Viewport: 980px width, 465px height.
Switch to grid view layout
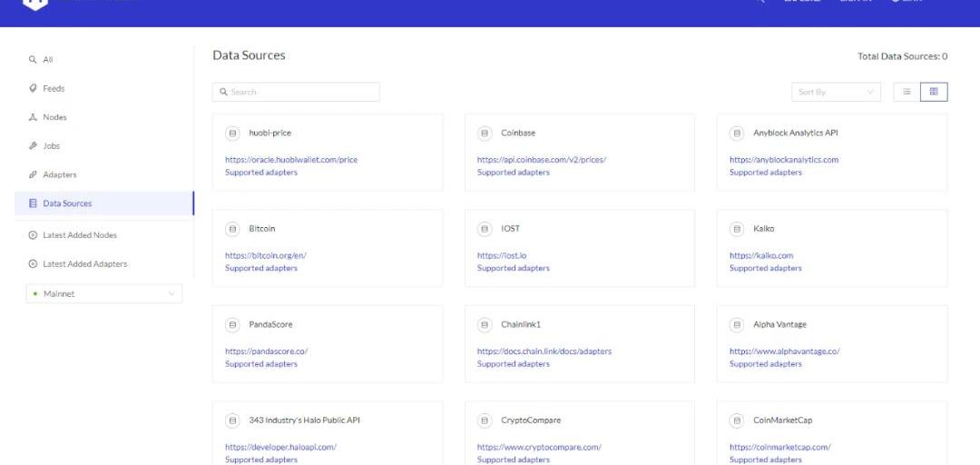click(x=934, y=92)
